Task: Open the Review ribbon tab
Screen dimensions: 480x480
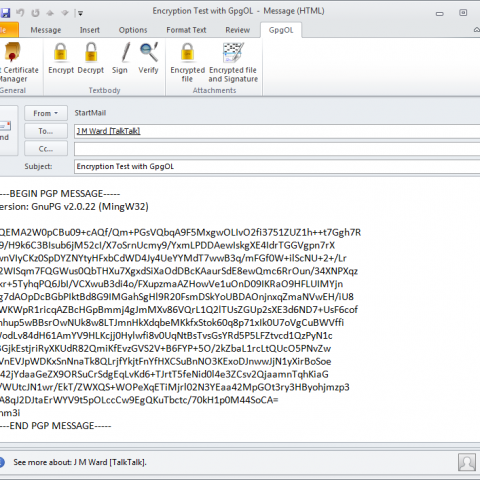Action: tap(237, 30)
